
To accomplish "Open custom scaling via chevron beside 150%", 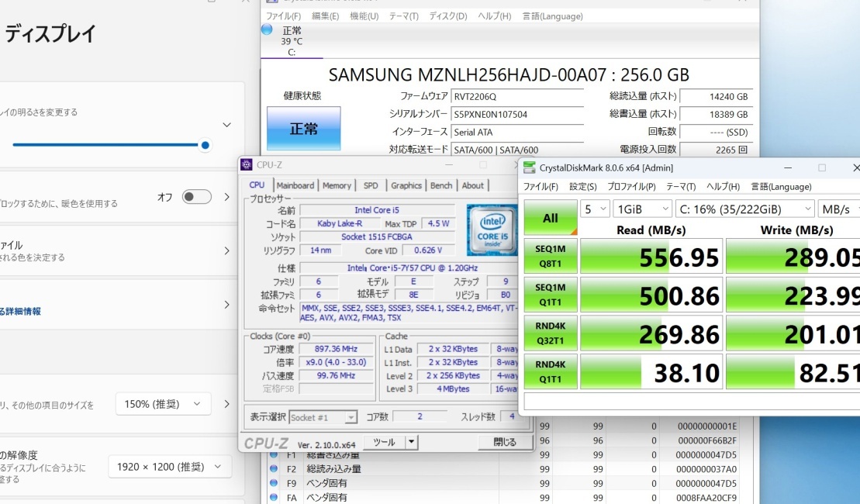I will [226, 404].
